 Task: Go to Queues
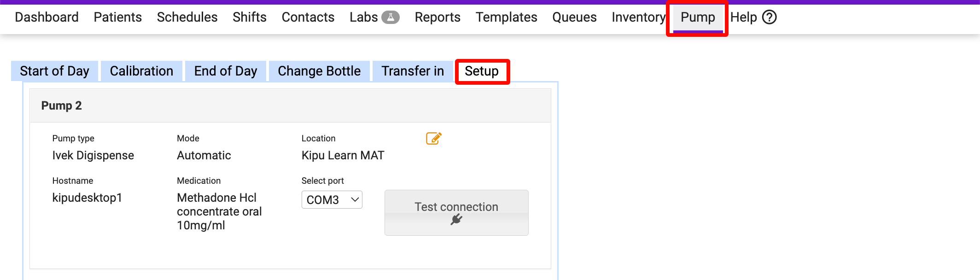click(x=574, y=17)
